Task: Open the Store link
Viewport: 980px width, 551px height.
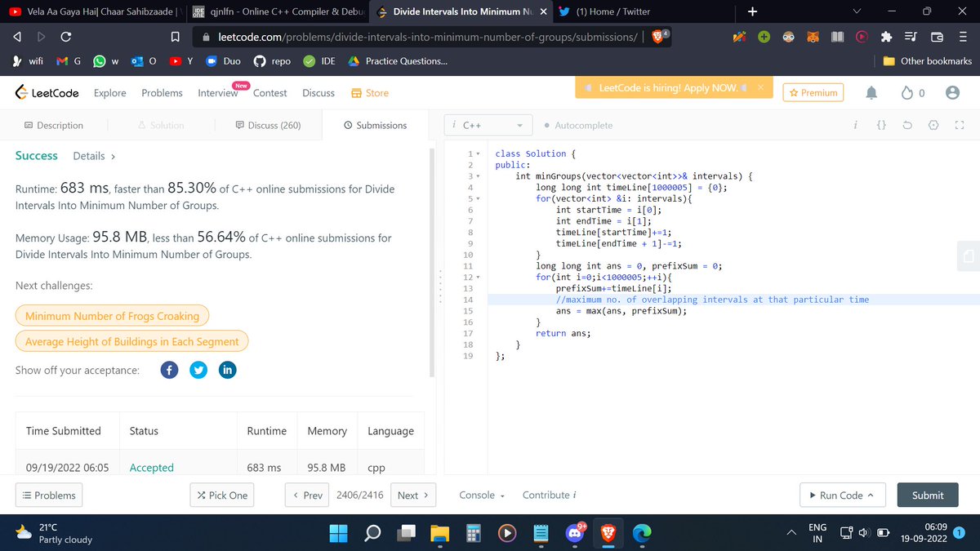Action: (x=369, y=93)
